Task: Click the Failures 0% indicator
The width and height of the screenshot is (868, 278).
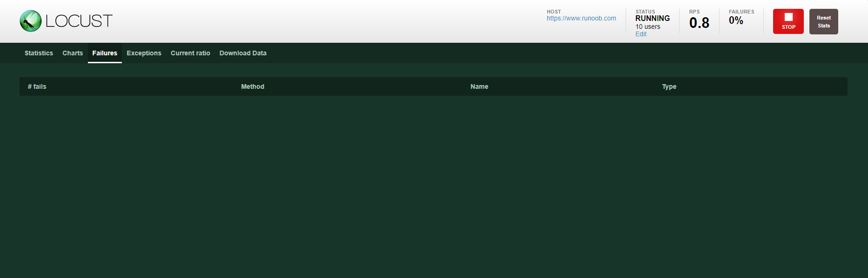Action: (736, 20)
